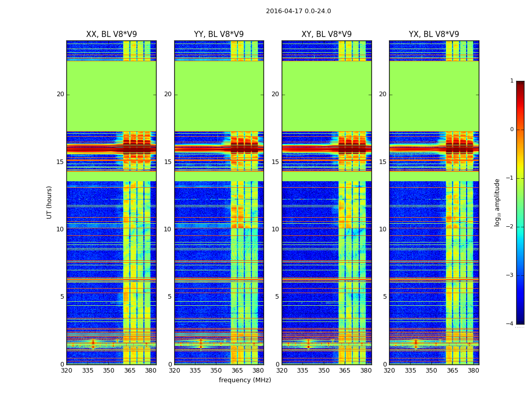This screenshot has height=405, width=532.
Task: Click the 335 frequency tick under the XY panel
Action: tap(303, 371)
